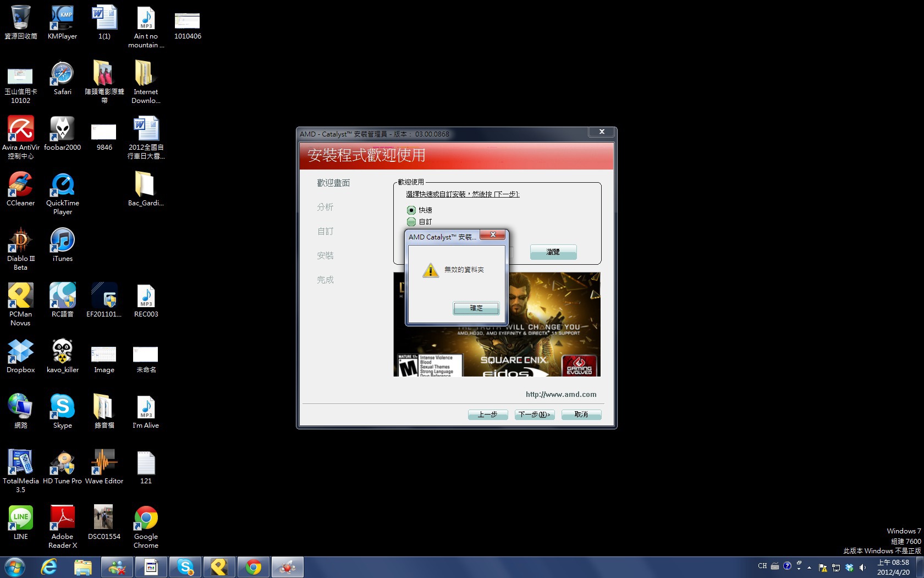Select the Bac_Gardi folder on desktop
The image size is (924, 578).
(x=146, y=189)
